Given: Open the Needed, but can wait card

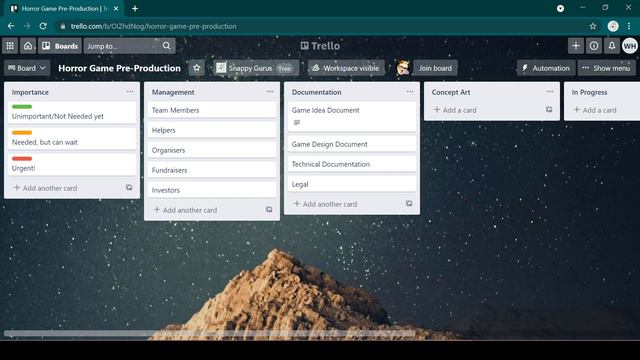Looking at the screenshot, I should coord(72,138).
